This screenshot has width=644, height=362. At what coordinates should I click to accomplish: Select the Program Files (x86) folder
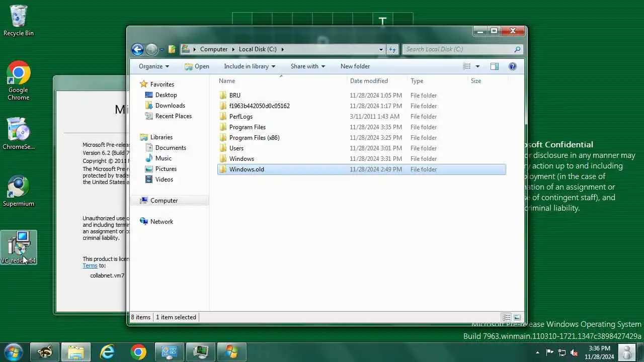(361, 138)
